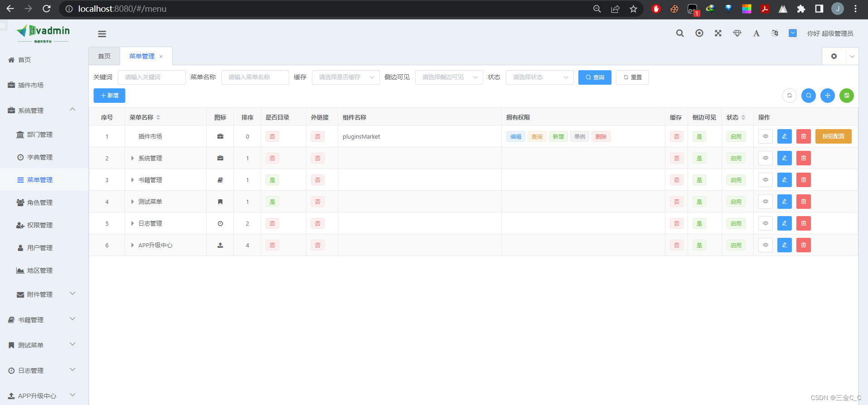The image size is (868, 405).
Task: Click the round green save icon
Action: (847, 96)
